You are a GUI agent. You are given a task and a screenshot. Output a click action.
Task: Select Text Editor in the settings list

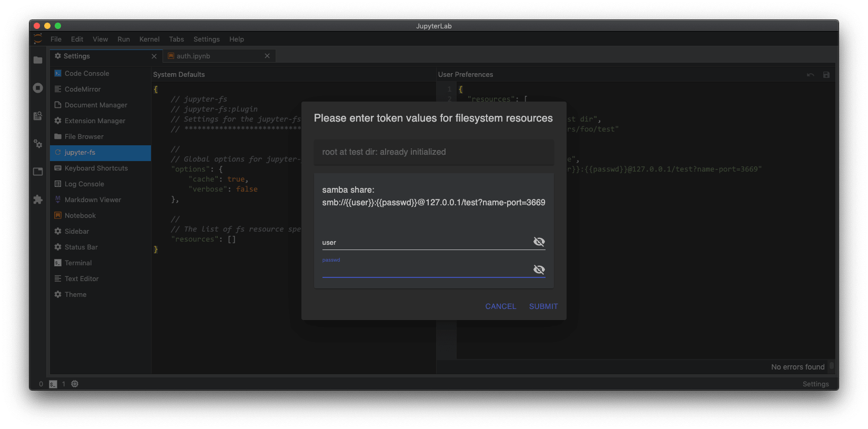click(x=100, y=278)
